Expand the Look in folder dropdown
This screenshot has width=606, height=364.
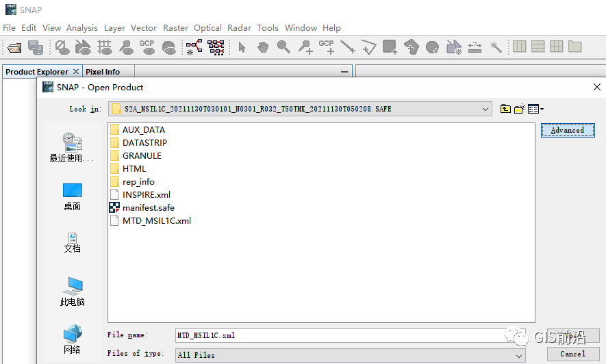pyautogui.click(x=485, y=109)
